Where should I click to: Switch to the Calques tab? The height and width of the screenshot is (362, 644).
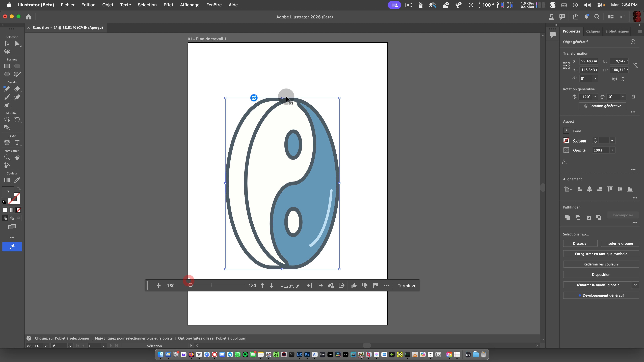click(x=593, y=31)
